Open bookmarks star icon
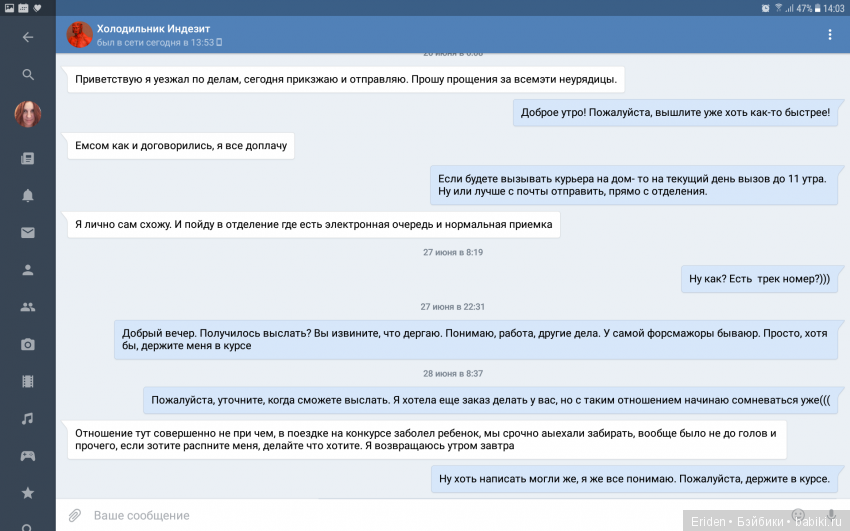Image resolution: width=850 pixels, height=531 pixels. click(27, 492)
